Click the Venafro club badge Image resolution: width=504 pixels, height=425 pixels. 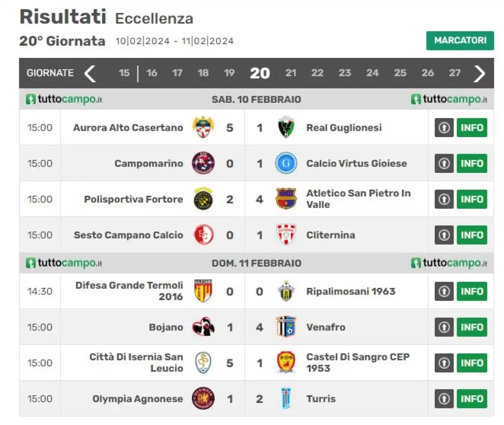coord(286,327)
